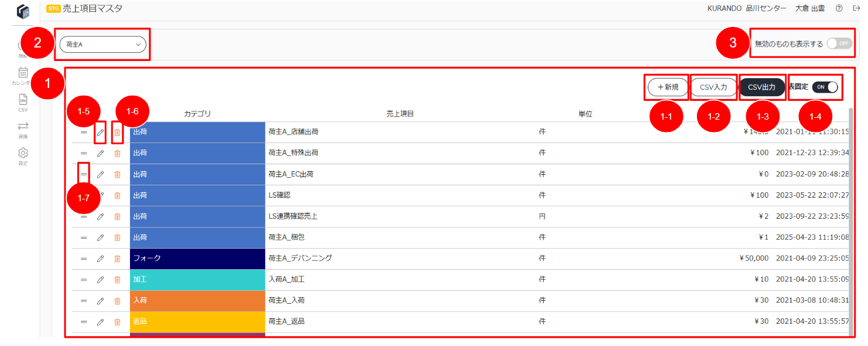Image resolution: width=868 pixels, height=346 pixels.
Task: Delete the 荷主A_EC出荷 row via trash icon
Action: coord(117,175)
